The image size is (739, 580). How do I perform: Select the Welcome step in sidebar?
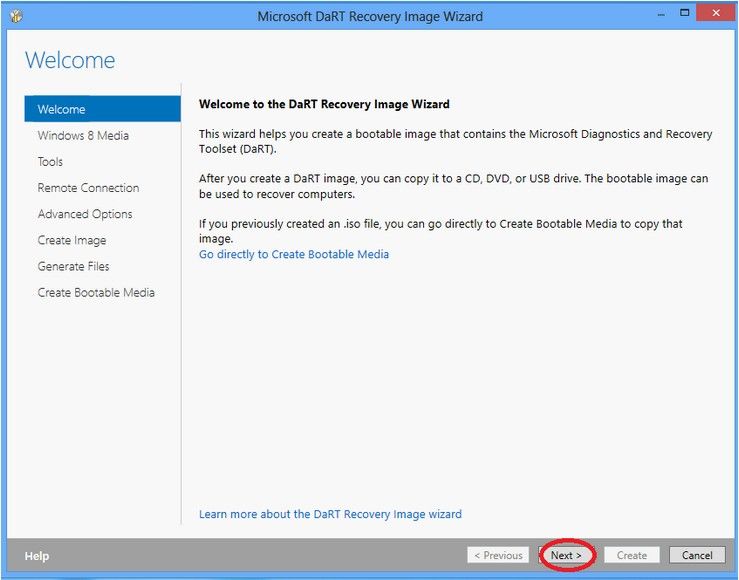click(102, 109)
